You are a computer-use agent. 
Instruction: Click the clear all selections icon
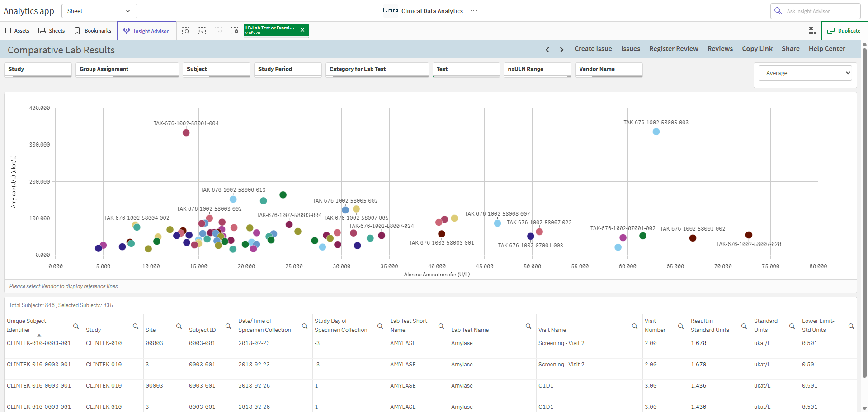[235, 31]
